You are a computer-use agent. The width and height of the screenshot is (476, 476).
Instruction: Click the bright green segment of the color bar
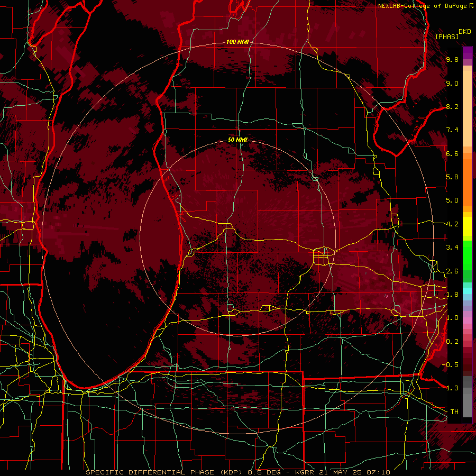click(467, 255)
